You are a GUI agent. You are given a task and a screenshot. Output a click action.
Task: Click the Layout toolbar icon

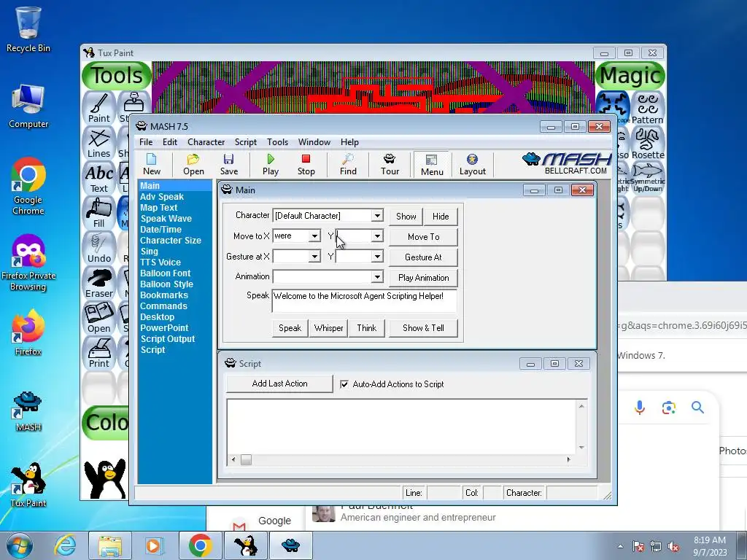point(472,165)
